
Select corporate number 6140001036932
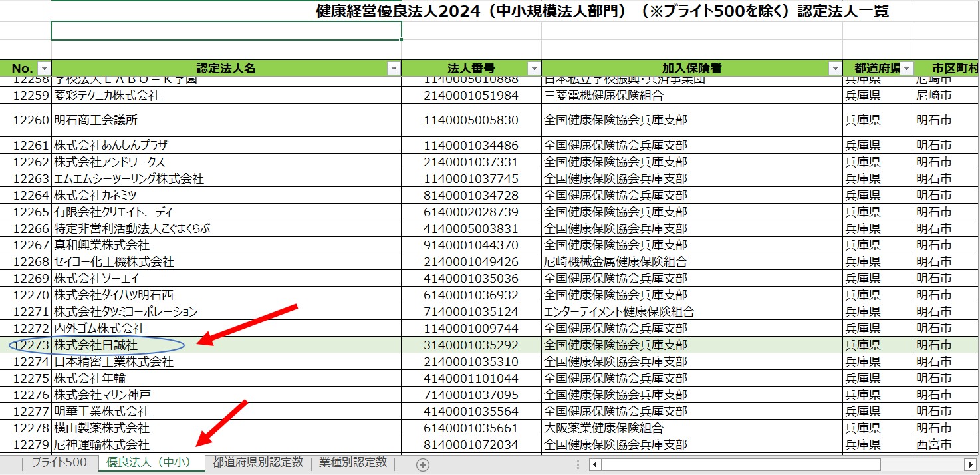(x=471, y=295)
